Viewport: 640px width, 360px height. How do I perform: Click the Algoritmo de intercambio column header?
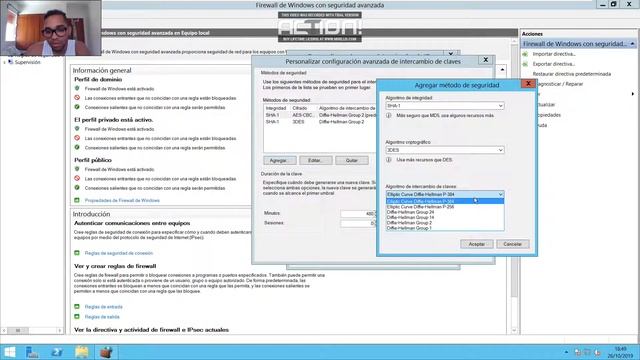coord(347,108)
